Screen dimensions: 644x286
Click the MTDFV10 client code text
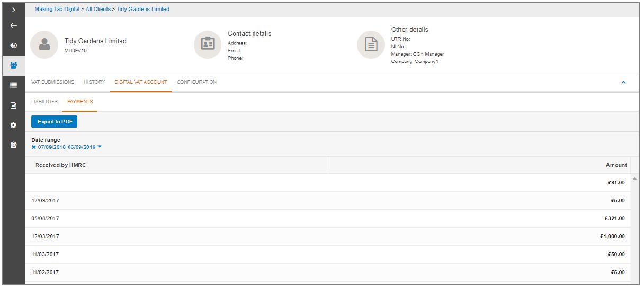pos(76,51)
